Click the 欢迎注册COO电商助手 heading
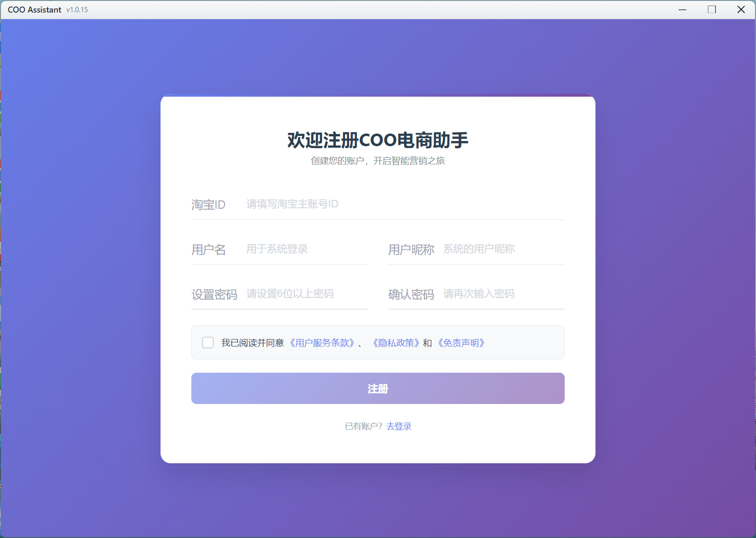756x538 pixels. (378, 140)
